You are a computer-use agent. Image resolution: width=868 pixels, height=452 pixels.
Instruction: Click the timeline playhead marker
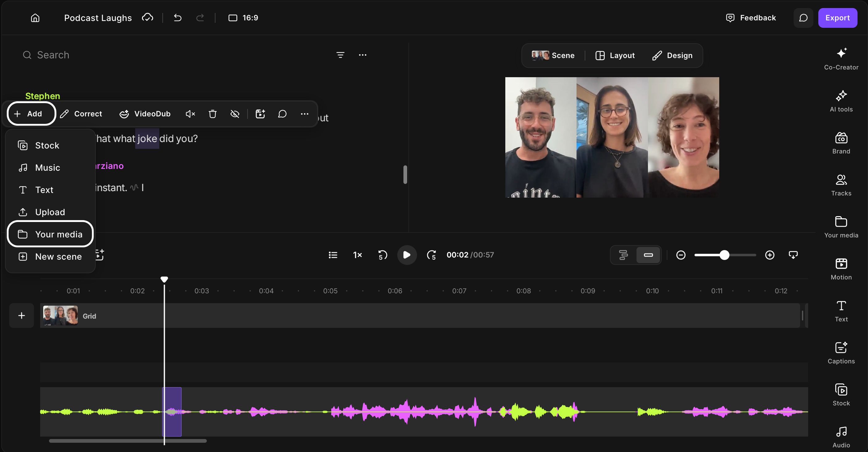coord(164,279)
